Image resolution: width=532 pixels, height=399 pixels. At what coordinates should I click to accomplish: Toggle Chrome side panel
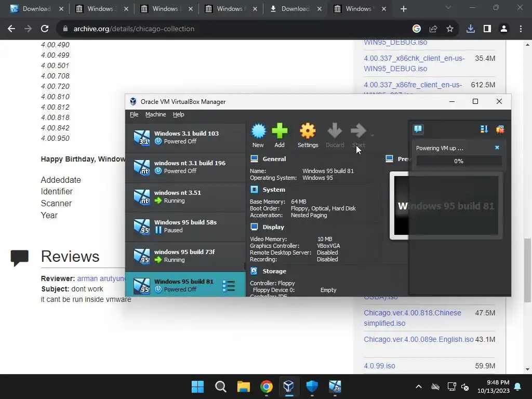point(487,29)
